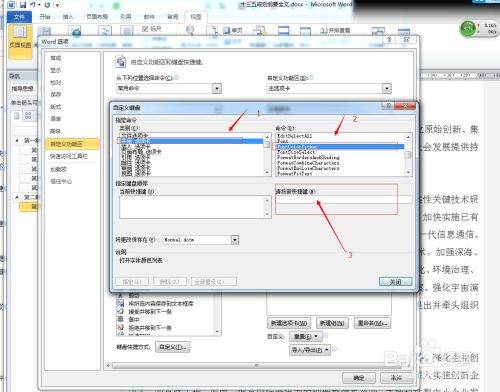Click the 并排查看 side-by-side button
The height and width of the screenshot is (392, 500).
tap(335, 31)
